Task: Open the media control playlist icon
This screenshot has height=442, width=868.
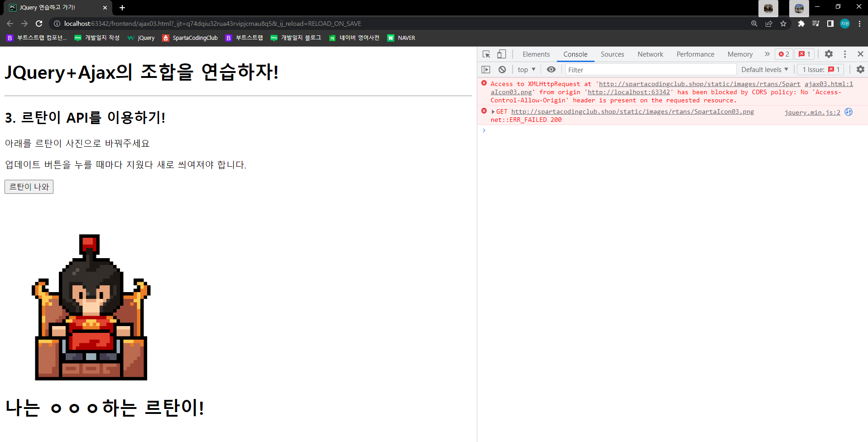Action: (x=816, y=24)
